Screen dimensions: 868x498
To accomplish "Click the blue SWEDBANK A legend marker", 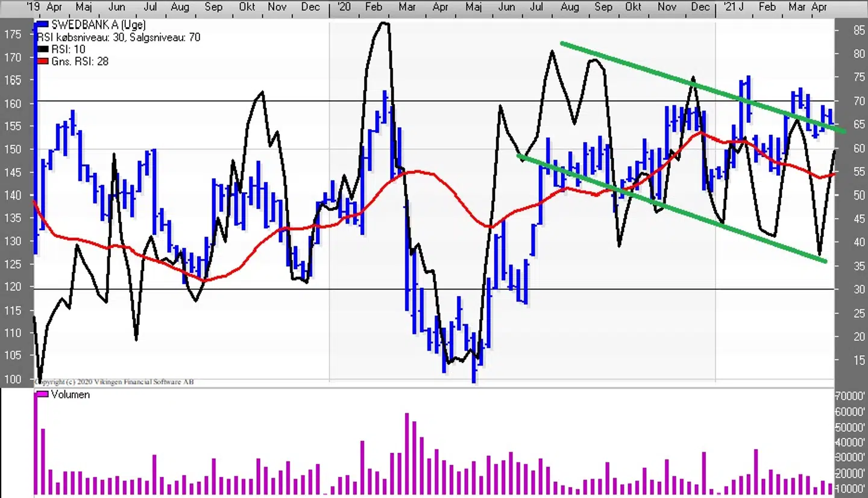I will coord(42,25).
